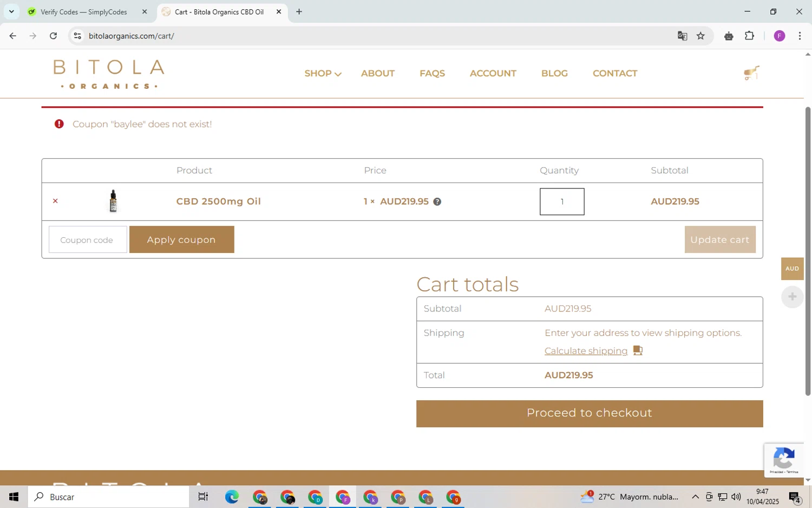Click Proceed to checkout
The width and height of the screenshot is (812, 508).
pos(590,414)
